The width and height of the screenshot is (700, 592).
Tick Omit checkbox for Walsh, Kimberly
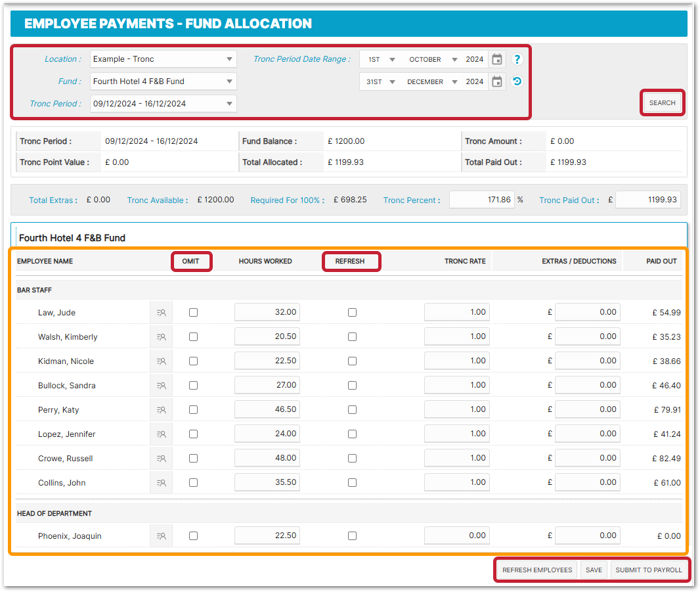(193, 337)
